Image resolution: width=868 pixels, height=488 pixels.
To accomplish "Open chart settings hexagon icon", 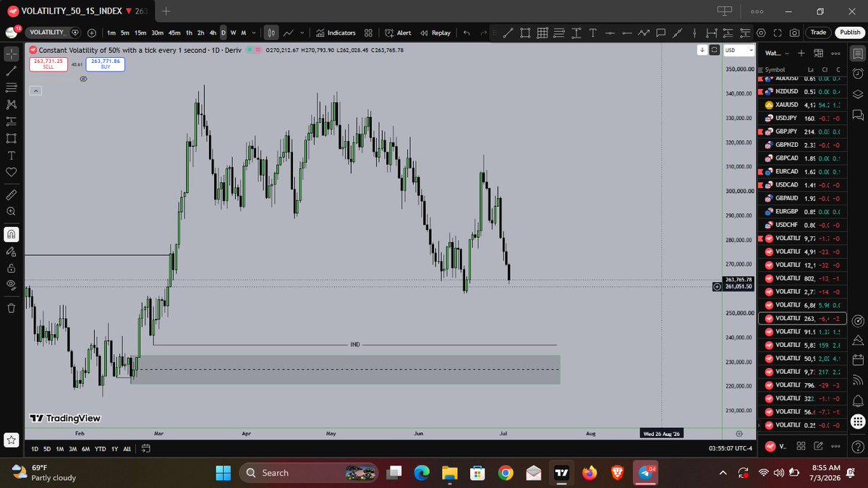I will (762, 33).
